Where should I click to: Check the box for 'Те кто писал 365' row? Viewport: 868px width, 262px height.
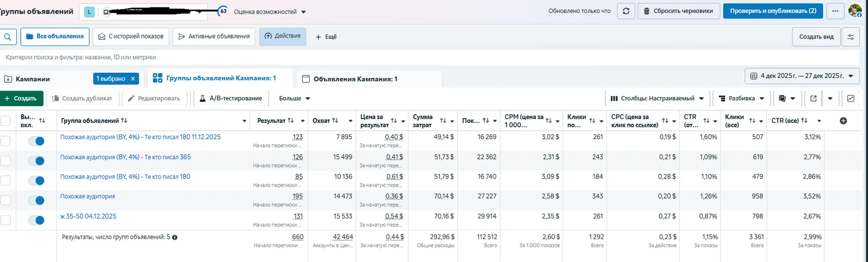click(x=5, y=161)
